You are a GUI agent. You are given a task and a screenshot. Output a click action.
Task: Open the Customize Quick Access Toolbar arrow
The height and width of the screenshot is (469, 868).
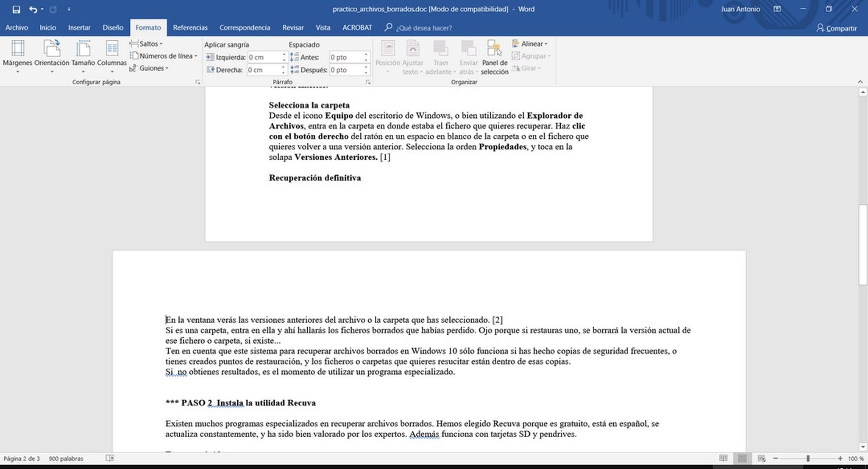(69, 9)
